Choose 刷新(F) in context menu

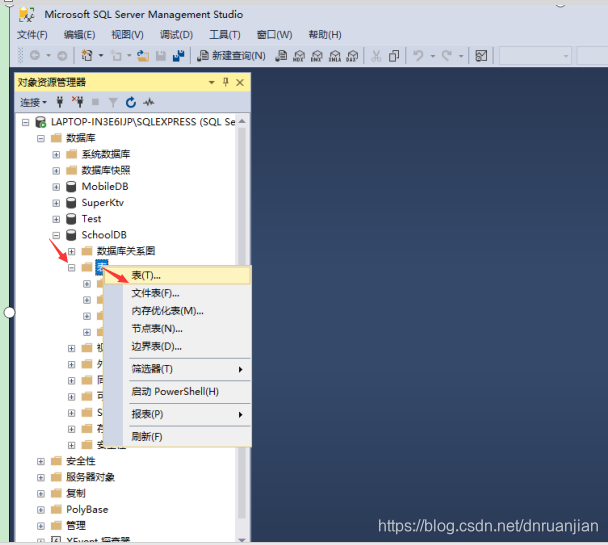178,437
